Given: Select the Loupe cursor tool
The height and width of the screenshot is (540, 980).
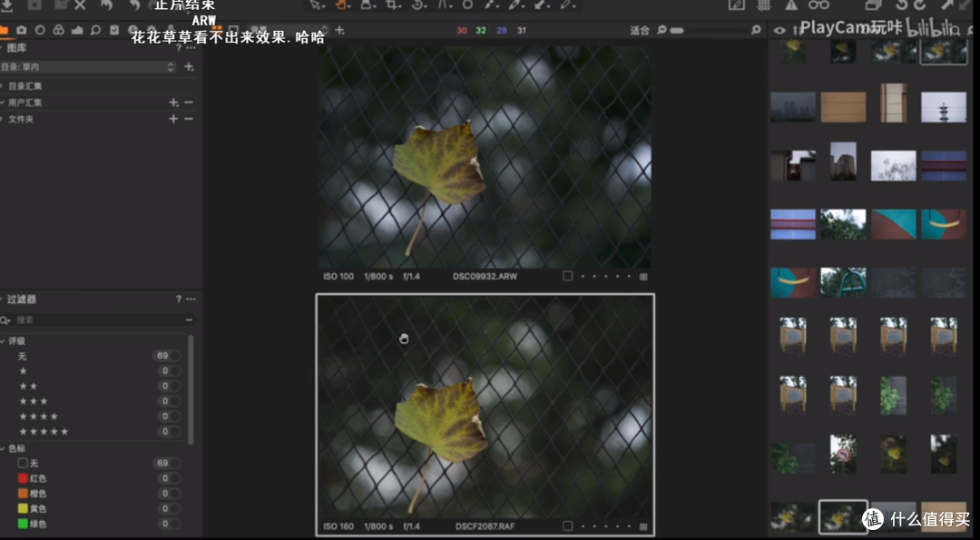Looking at the screenshot, I should pos(367,5).
